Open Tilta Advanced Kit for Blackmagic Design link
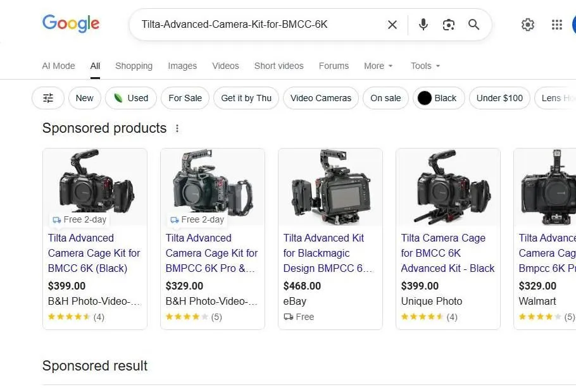 tap(328, 254)
